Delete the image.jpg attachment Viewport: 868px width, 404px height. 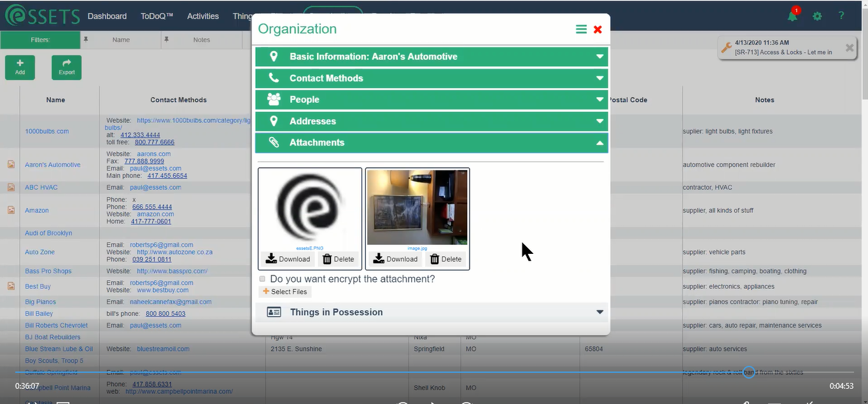pyautogui.click(x=445, y=259)
